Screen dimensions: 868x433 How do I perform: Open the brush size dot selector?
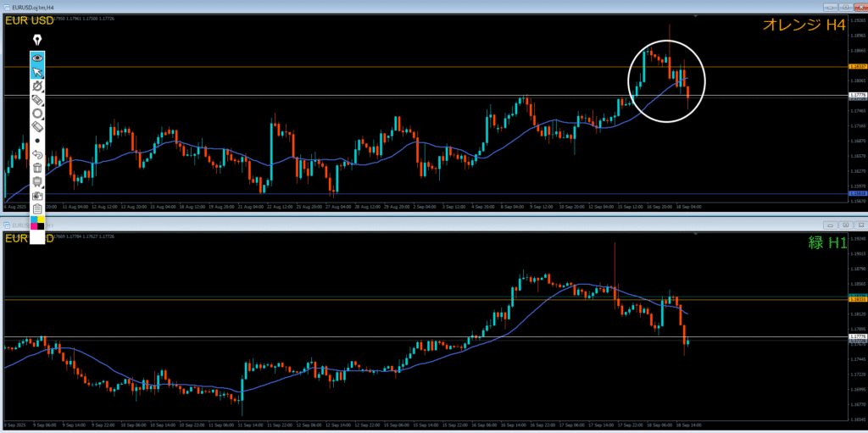(37, 141)
